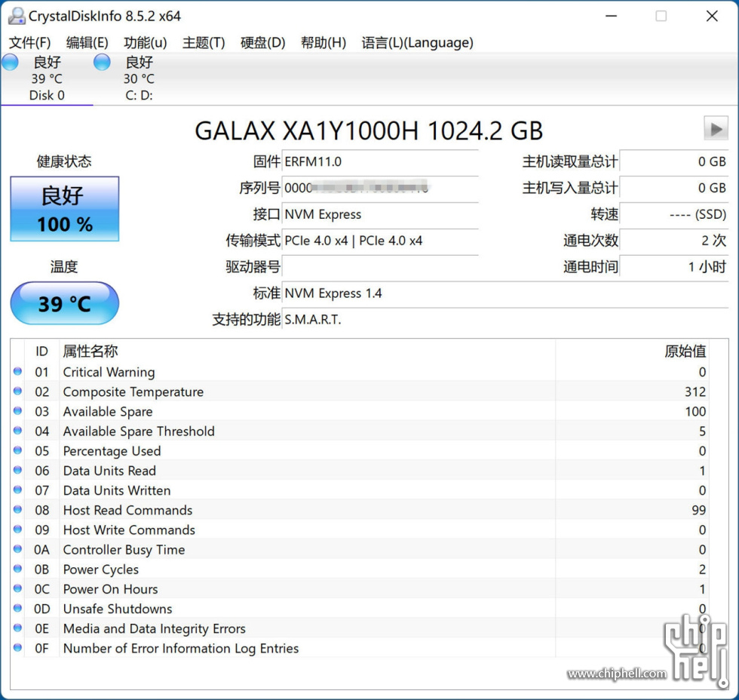Click the 主机读取量总计 value 0 GB
Screen dimensions: 739x700
coord(674,161)
